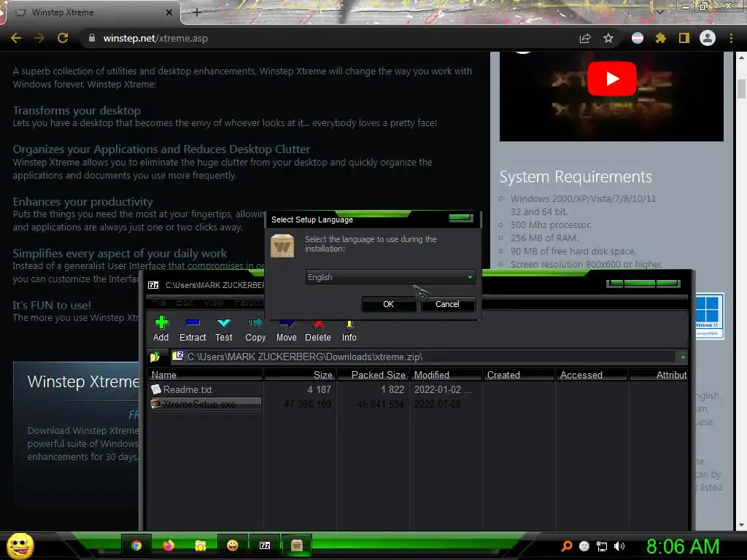Image resolution: width=747 pixels, height=560 pixels.
Task: Switch to Winstep setup taskbar button
Action: pos(297,545)
